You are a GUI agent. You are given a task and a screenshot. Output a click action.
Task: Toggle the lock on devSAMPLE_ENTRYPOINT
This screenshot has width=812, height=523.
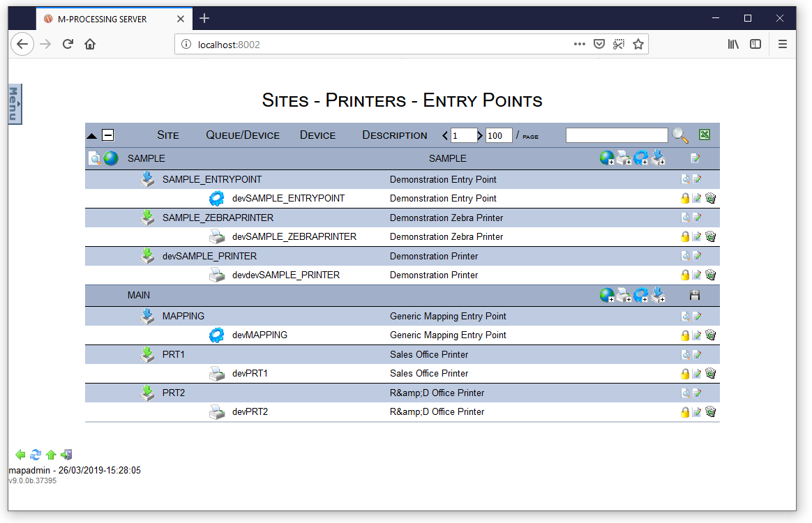point(685,199)
